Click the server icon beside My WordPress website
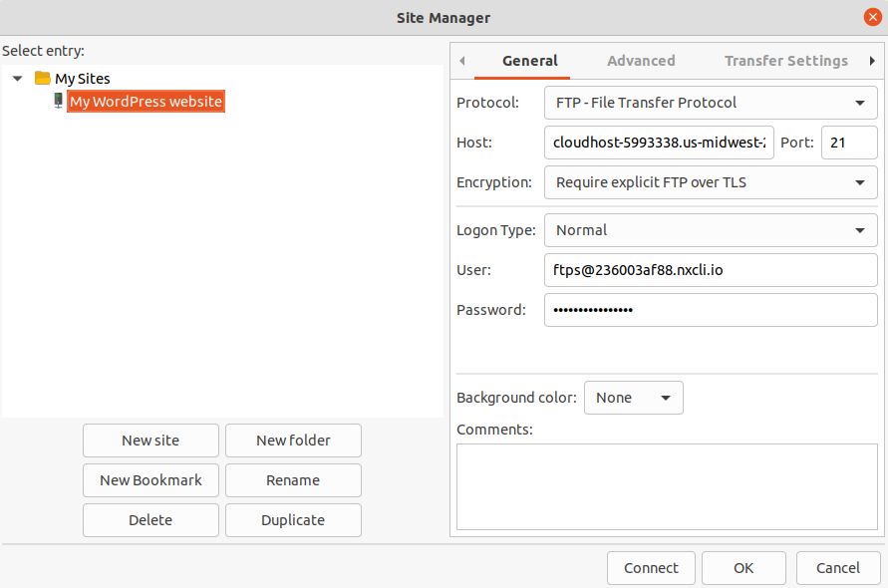The height and width of the screenshot is (588, 888). pos(57,101)
